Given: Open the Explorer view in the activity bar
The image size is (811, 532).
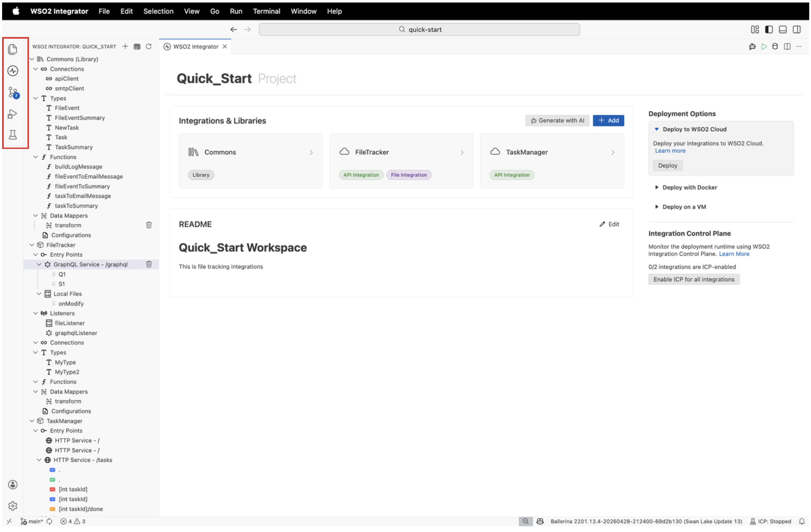Looking at the screenshot, I should [13, 49].
